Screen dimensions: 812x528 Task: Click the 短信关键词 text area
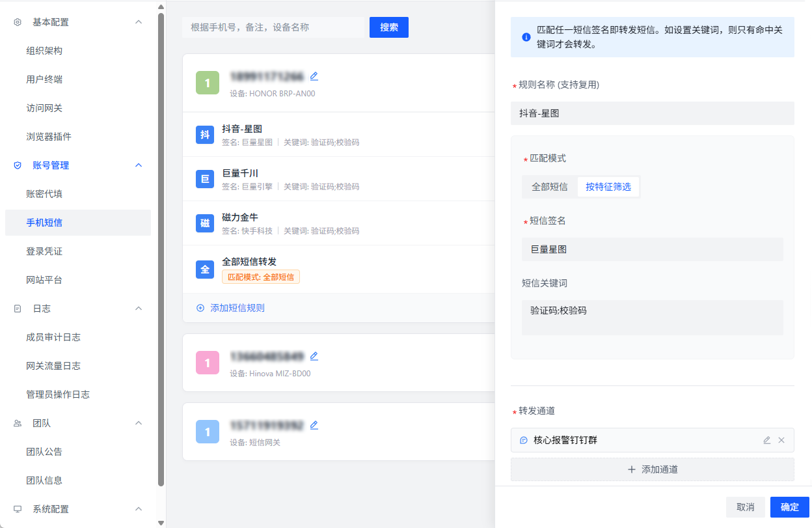coord(653,318)
